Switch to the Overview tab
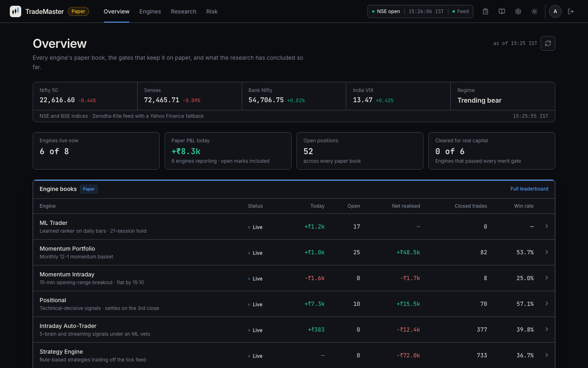Screen dimensions: 588x368 (116, 11)
